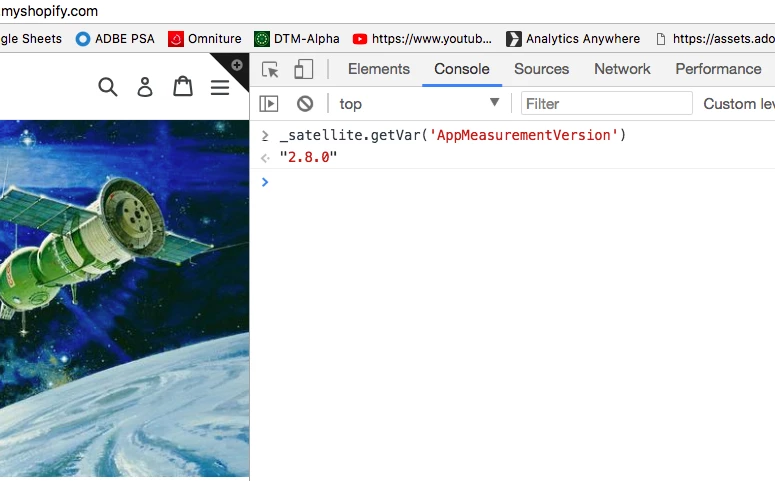Open the Custom levels dropdown

(x=739, y=104)
